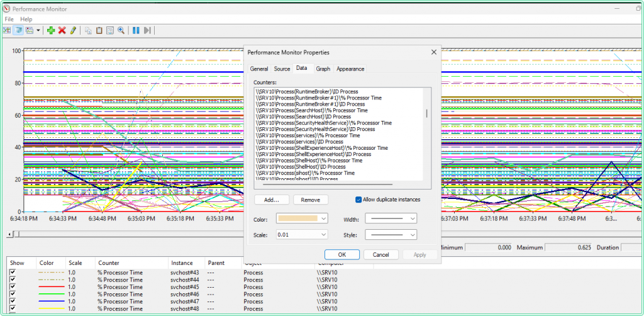Click the Cancel button

click(x=381, y=255)
